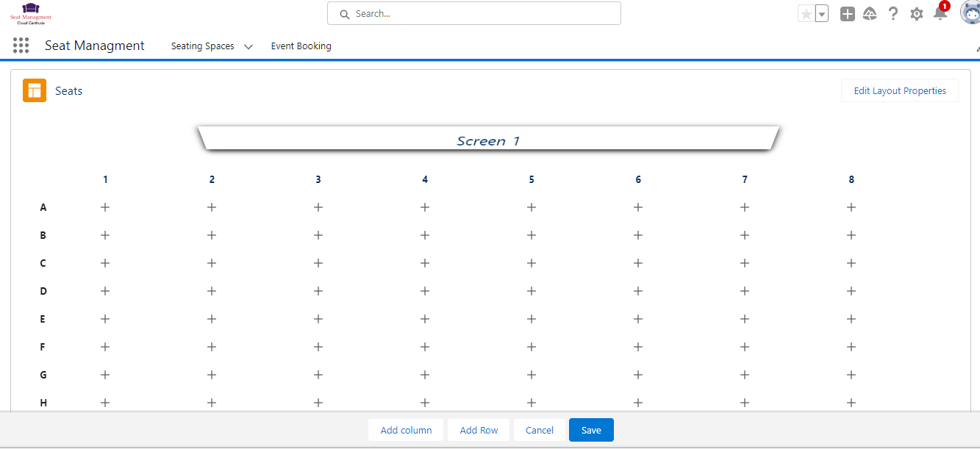980x449 pixels.
Task: Select the Seating Spaces tab
Action: (x=202, y=46)
